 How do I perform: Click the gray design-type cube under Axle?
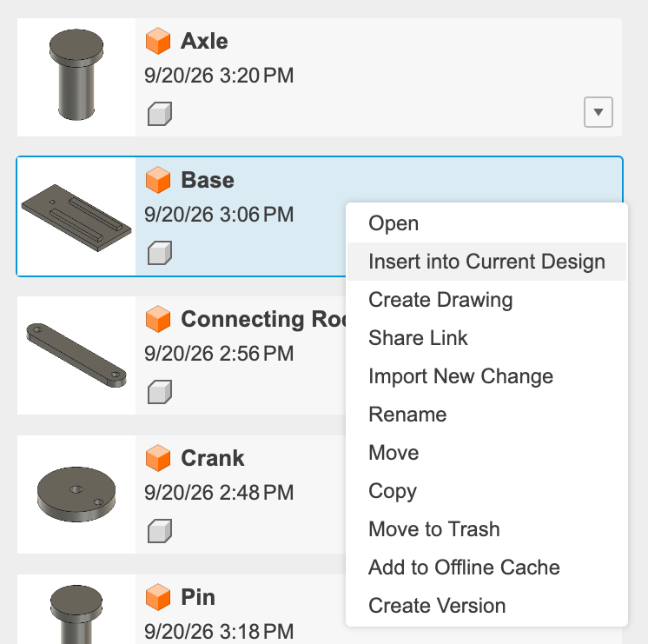[160, 114]
